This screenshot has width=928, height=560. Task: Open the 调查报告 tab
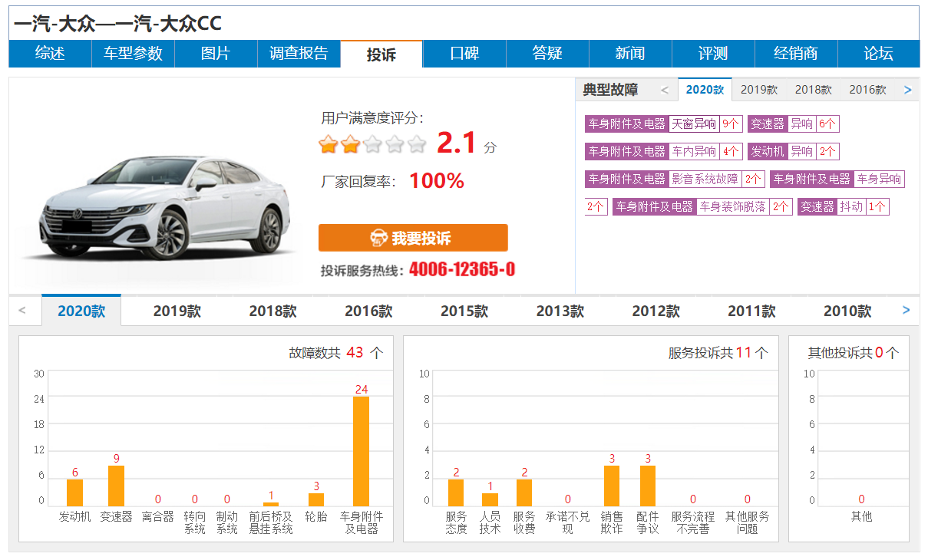coord(299,54)
